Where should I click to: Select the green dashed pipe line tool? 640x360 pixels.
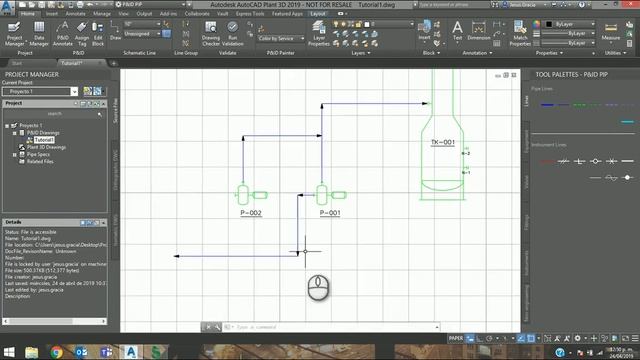[x=580, y=105]
